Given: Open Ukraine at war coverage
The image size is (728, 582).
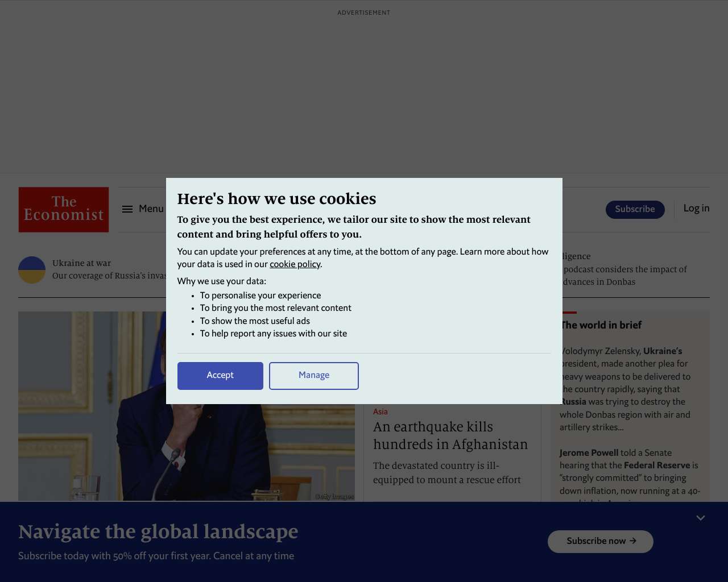Looking at the screenshot, I should tap(81, 263).
